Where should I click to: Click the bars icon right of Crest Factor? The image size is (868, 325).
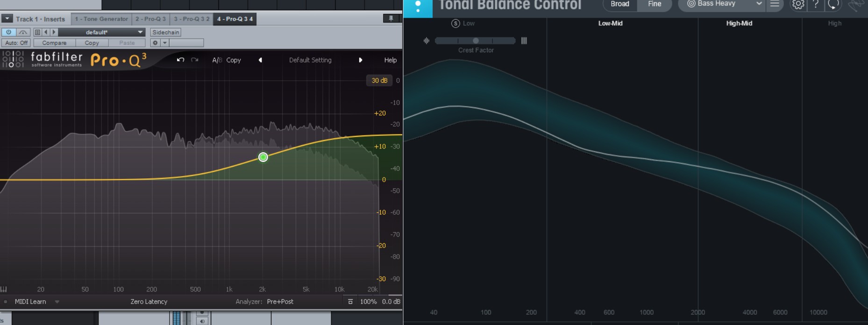pos(524,41)
